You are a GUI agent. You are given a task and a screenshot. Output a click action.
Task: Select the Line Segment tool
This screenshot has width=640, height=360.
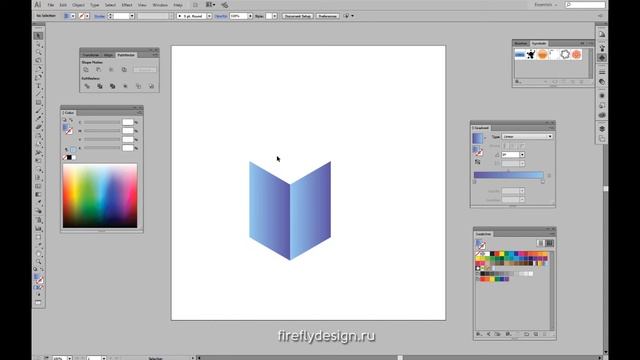pyautogui.click(x=38, y=94)
